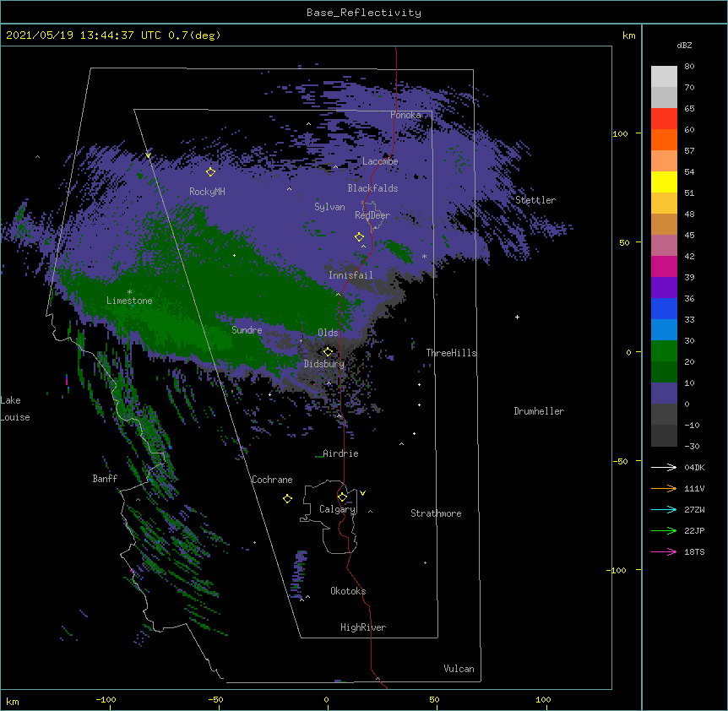This screenshot has width=728, height=711.
Task: Click the Banff map label
Action: pyautogui.click(x=105, y=479)
